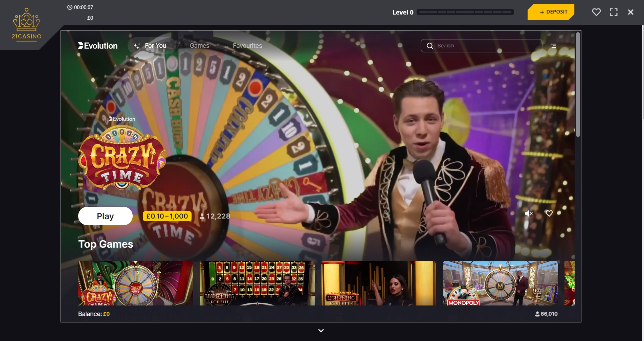Click the clock icon showing session time
The image size is (644, 341).
point(70,7)
